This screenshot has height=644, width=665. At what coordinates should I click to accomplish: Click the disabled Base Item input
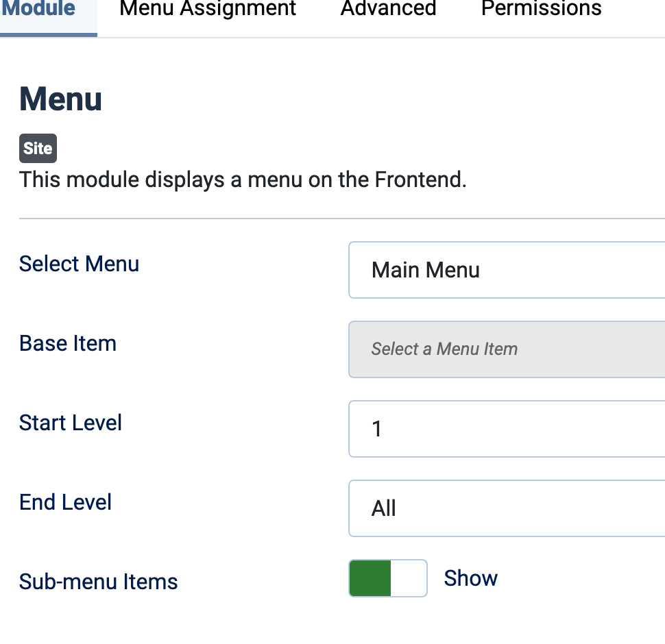pos(507,349)
